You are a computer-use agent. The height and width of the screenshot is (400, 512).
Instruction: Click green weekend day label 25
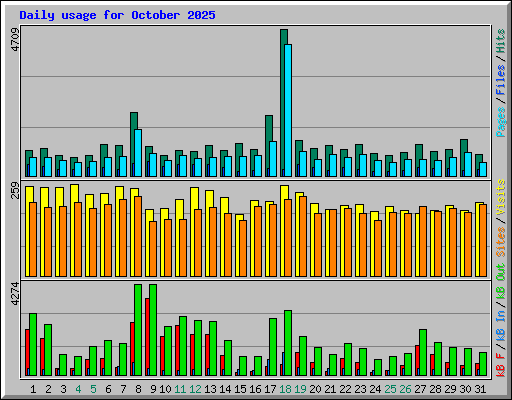click(x=390, y=389)
